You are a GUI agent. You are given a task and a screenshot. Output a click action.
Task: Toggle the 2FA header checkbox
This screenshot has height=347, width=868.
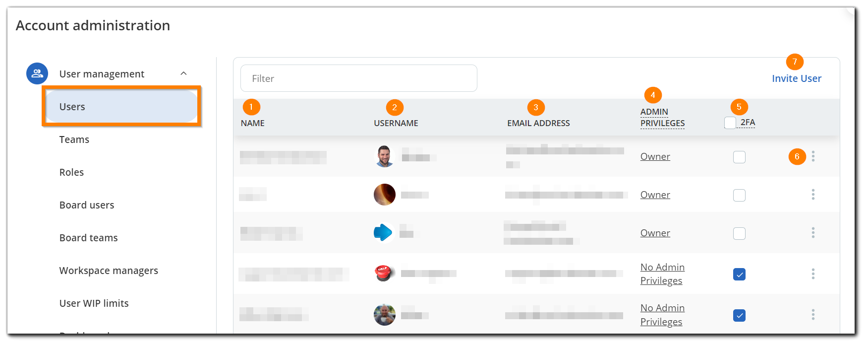[x=729, y=122]
